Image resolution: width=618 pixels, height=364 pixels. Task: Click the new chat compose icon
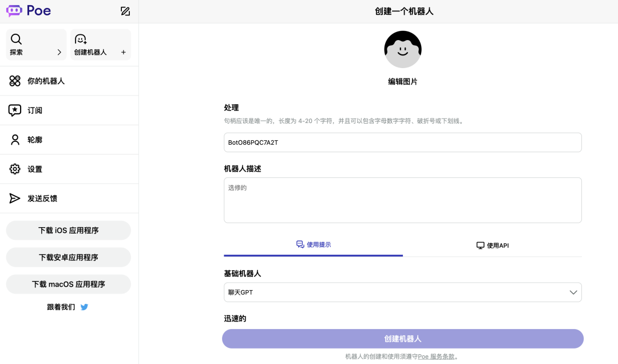point(125,11)
